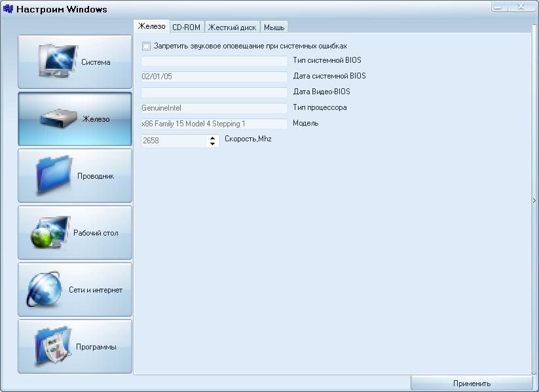Click the Скорость,Mhz label
This screenshot has height=392, width=539.
[248, 139]
